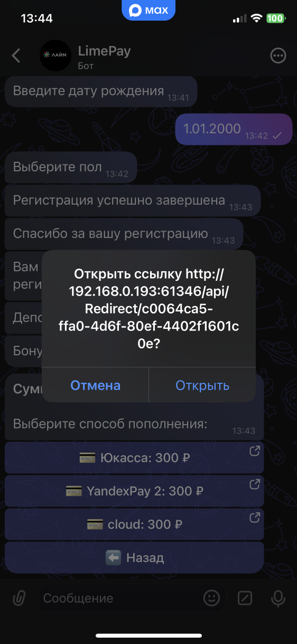Tap the Назад back button
The width and height of the screenshot is (297, 644).
134,557
